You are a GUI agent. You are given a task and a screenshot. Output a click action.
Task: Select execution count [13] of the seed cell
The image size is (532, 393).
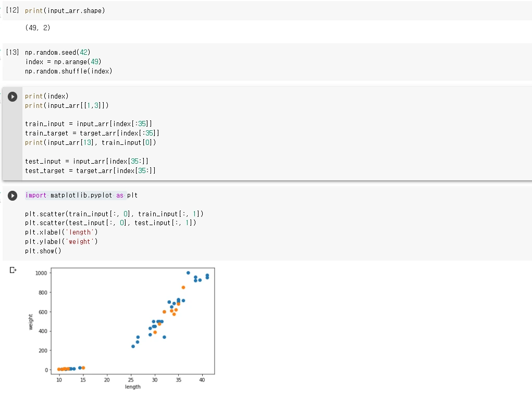pos(13,52)
